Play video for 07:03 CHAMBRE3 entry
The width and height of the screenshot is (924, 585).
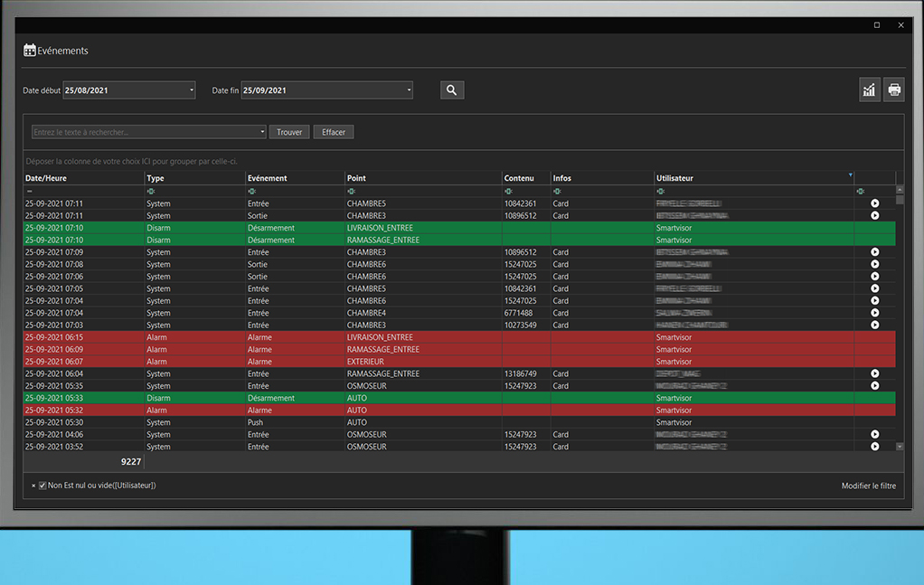click(874, 325)
